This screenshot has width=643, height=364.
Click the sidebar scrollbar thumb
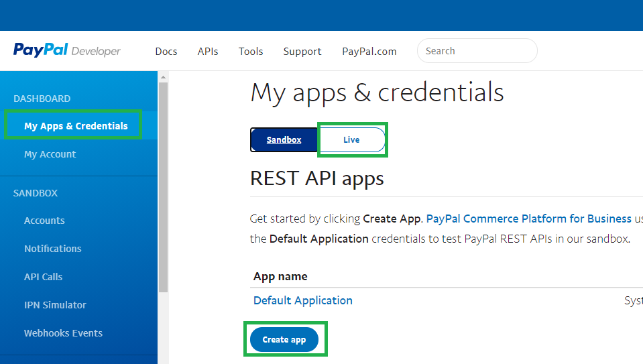(163, 187)
